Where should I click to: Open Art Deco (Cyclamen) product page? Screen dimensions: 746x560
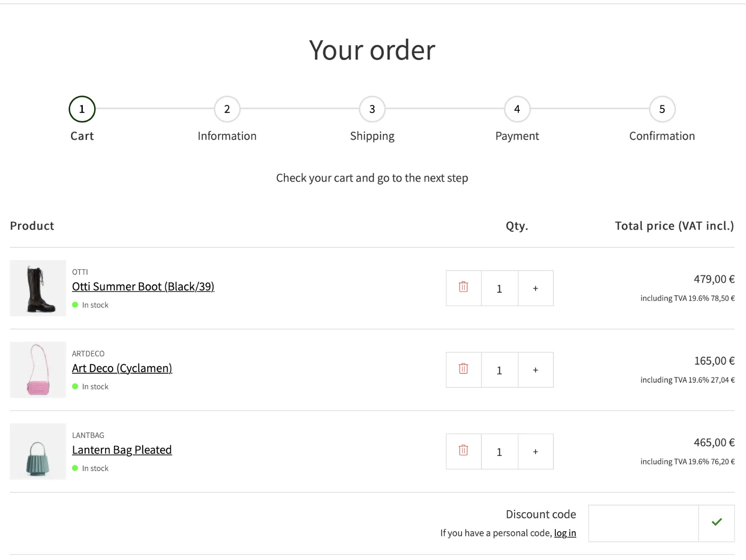point(122,368)
